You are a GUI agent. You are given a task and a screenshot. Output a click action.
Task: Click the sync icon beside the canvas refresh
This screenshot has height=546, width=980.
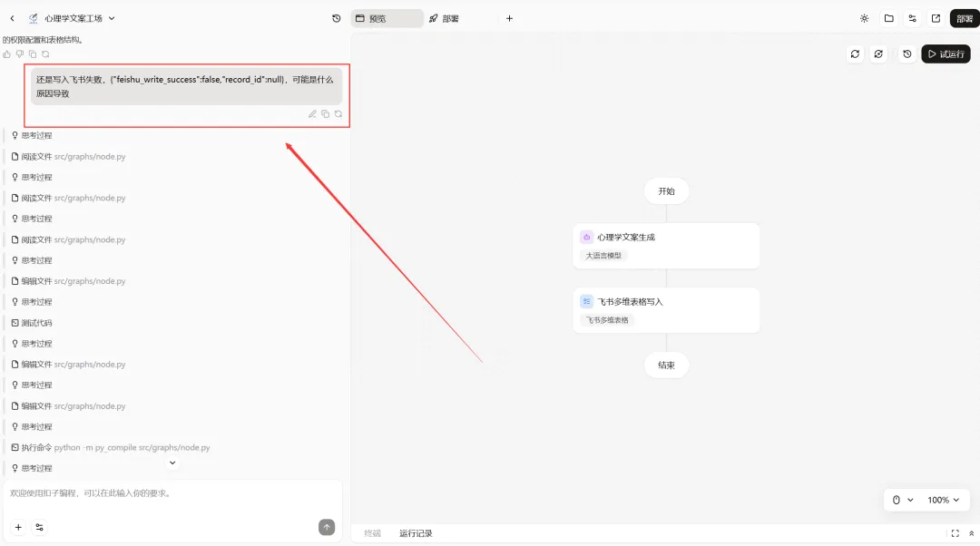tap(878, 54)
